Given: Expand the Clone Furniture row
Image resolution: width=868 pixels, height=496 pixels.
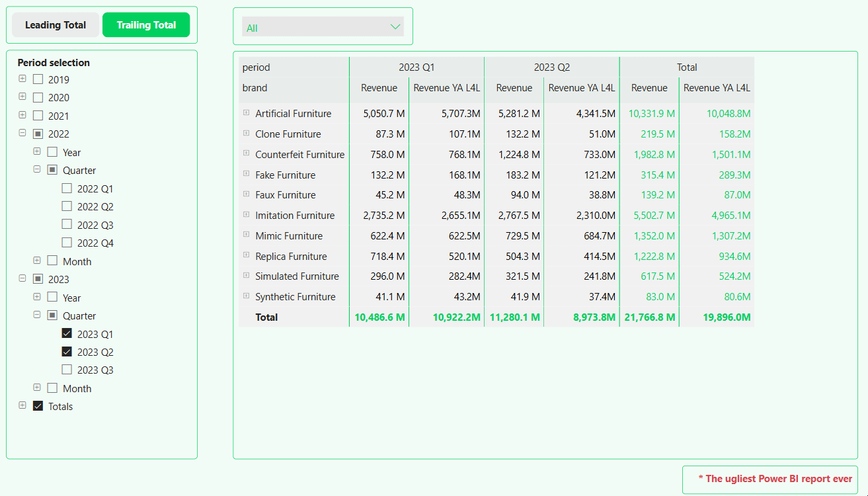Looking at the screenshot, I should pos(247,134).
